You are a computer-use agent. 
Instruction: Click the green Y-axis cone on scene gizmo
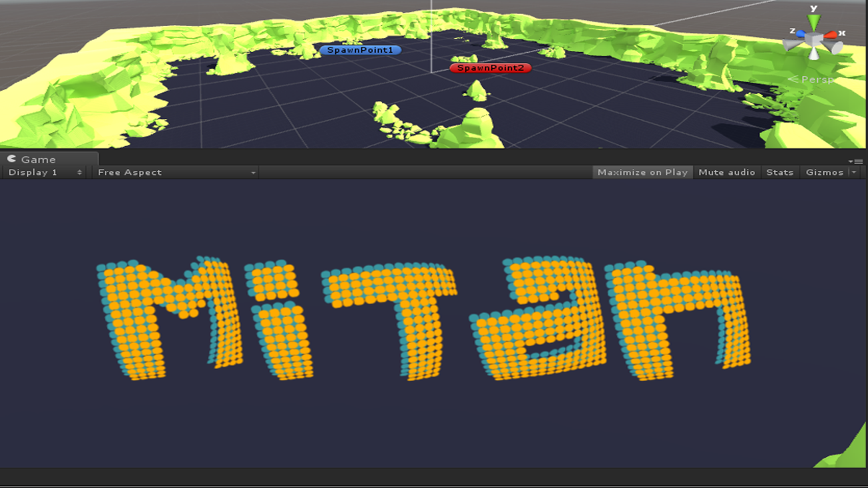(x=813, y=23)
